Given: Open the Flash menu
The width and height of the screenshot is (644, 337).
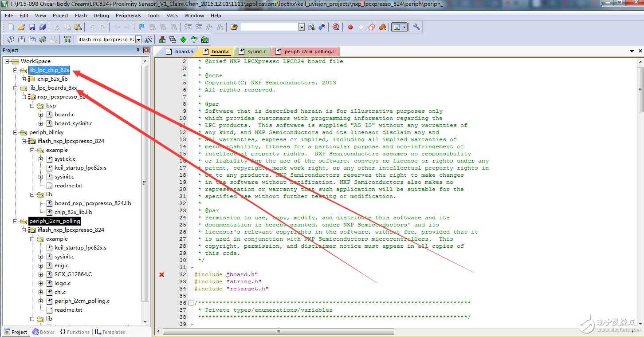Looking at the screenshot, I should (81, 16).
